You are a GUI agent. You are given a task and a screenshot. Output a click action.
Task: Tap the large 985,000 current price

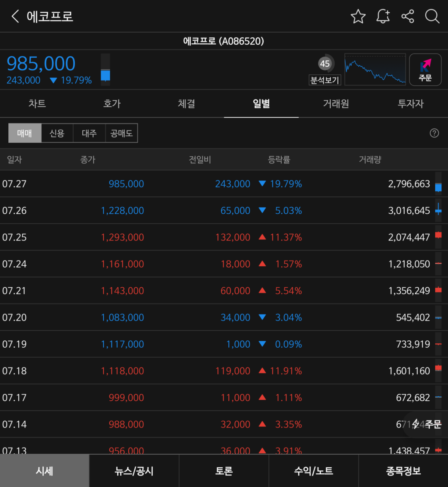pyautogui.click(x=41, y=64)
